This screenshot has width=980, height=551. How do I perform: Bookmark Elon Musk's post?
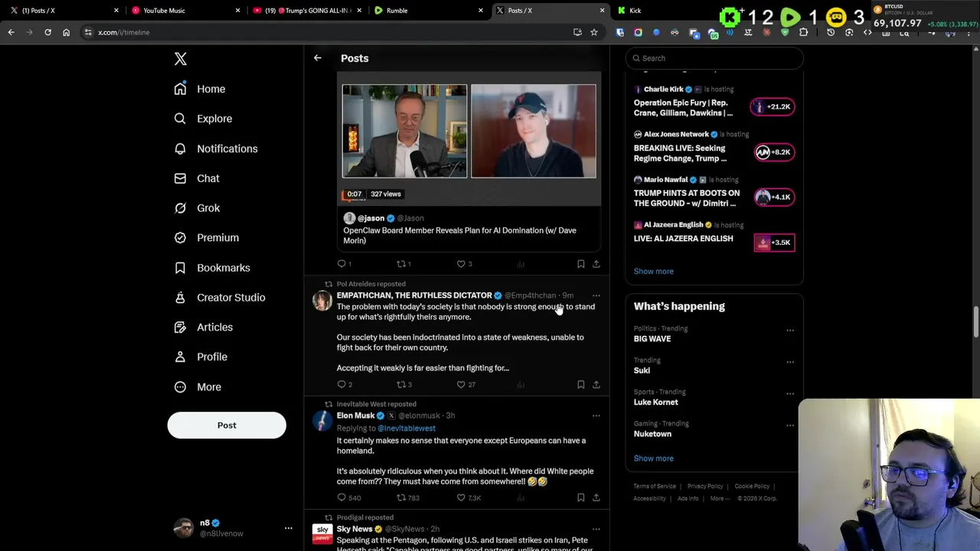[581, 498]
